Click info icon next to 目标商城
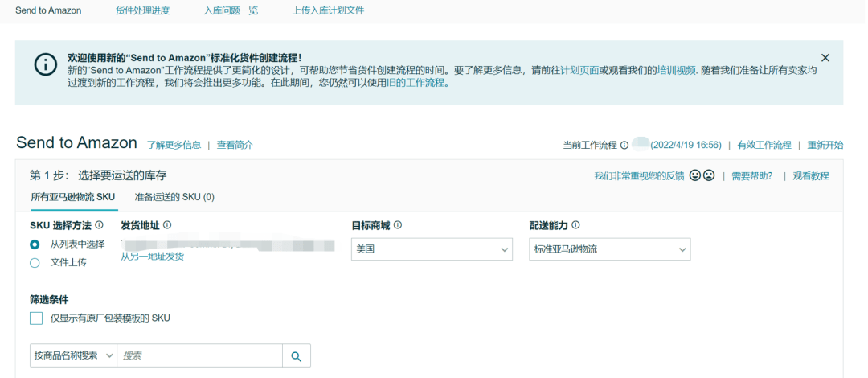The image size is (868, 378). pyautogui.click(x=398, y=225)
